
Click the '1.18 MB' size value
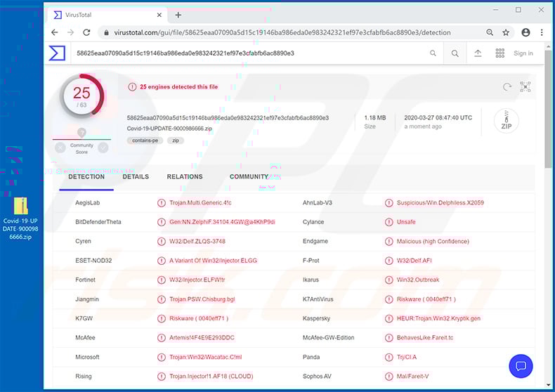pos(375,117)
